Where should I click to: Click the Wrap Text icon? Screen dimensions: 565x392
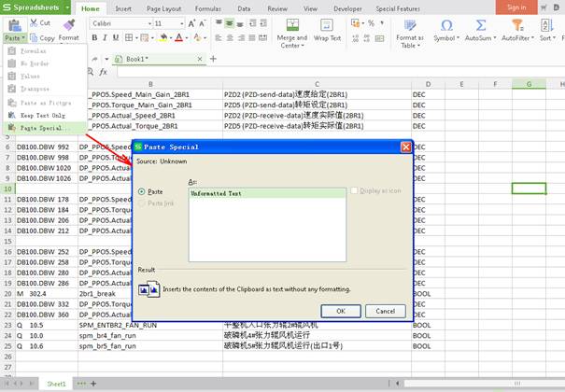coord(327,24)
